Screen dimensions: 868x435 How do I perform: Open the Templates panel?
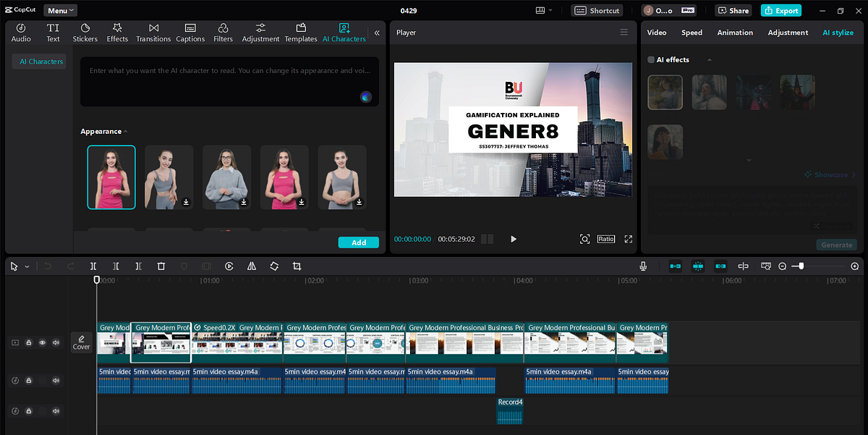point(300,32)
